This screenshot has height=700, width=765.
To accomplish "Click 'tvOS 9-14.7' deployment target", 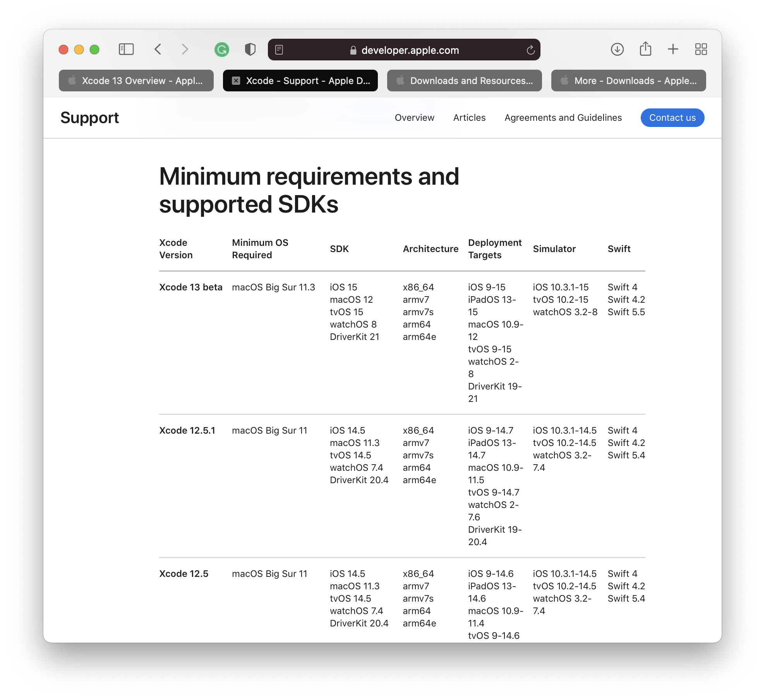I will (494, 492).
